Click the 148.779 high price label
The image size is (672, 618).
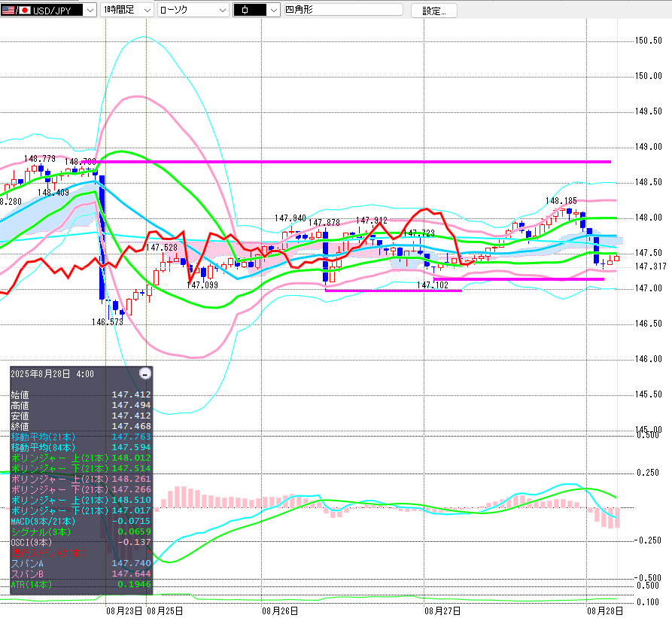pos(40,159)
